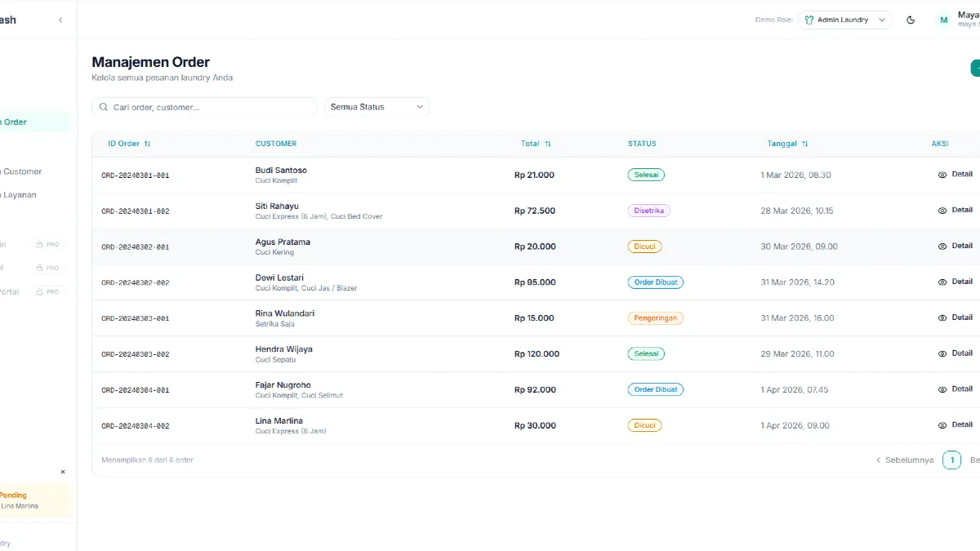View detail for Budi Santoso order

click(955, 175)
